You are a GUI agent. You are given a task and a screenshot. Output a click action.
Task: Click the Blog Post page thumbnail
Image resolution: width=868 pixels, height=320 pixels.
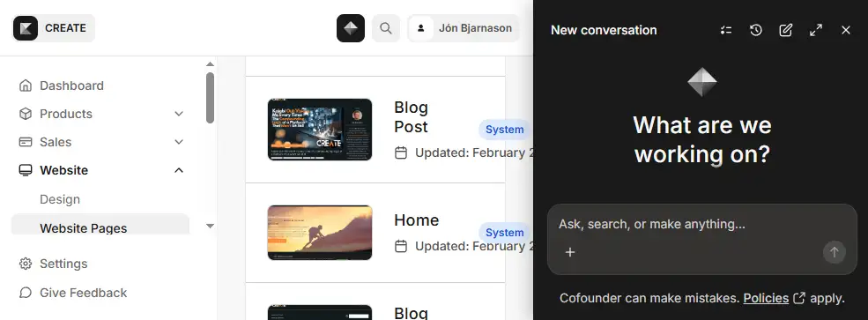(319, 130)
